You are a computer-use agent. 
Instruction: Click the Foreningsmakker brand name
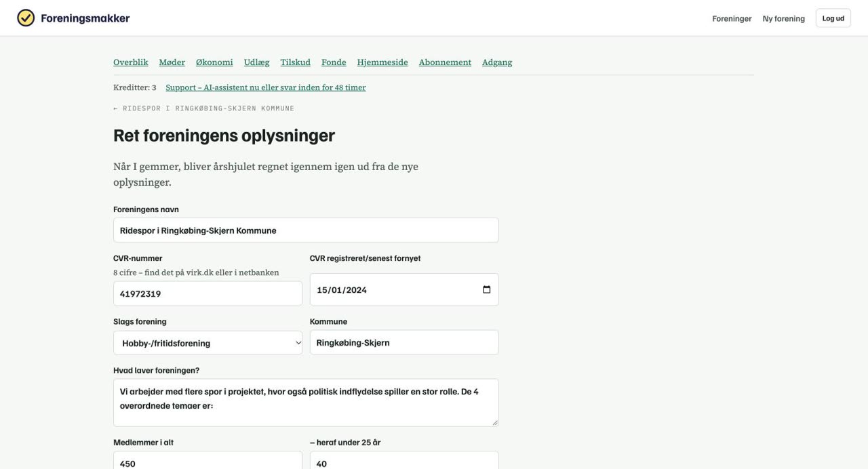pos(85,18)
